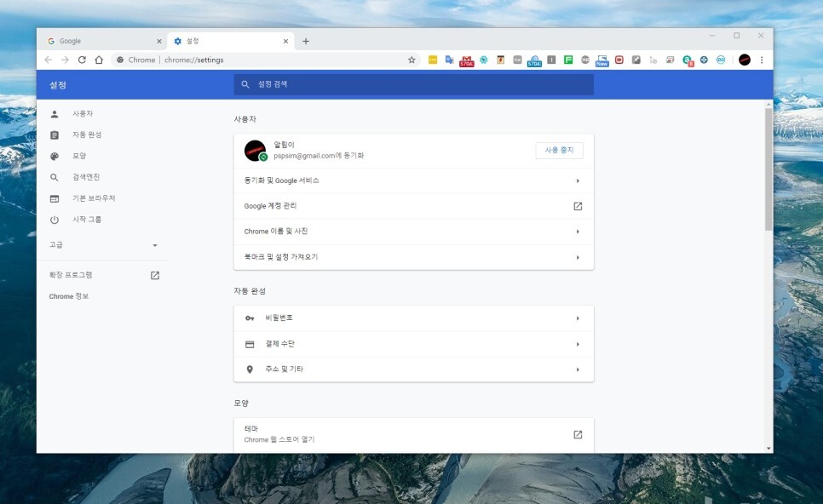Click the blue cloud extension with badge
The image size is (823, 504).
coord(534,60)
